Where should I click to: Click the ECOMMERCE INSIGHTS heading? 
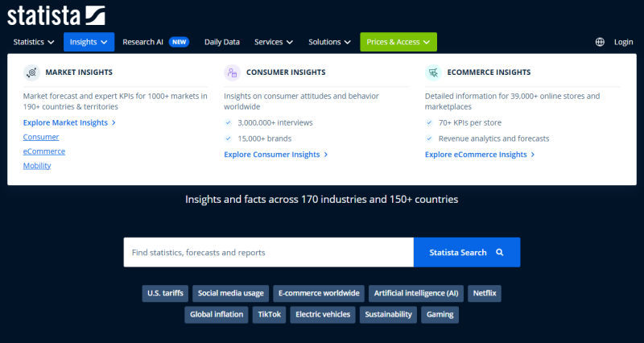[x=489, y=72]
